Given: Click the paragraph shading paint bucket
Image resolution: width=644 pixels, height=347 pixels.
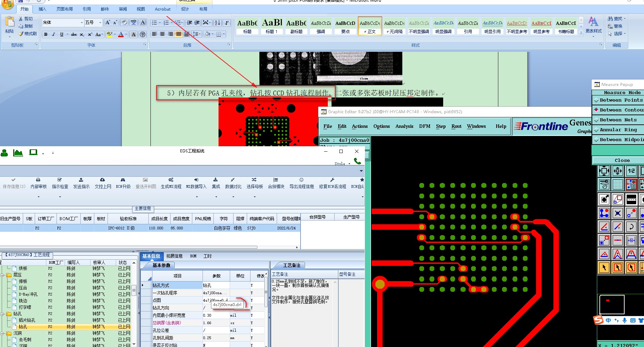Looking at the screenshot, I should pos(207,34).
